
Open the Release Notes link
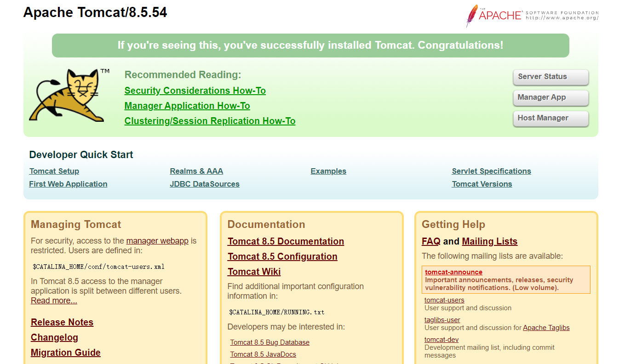point(62,322)
